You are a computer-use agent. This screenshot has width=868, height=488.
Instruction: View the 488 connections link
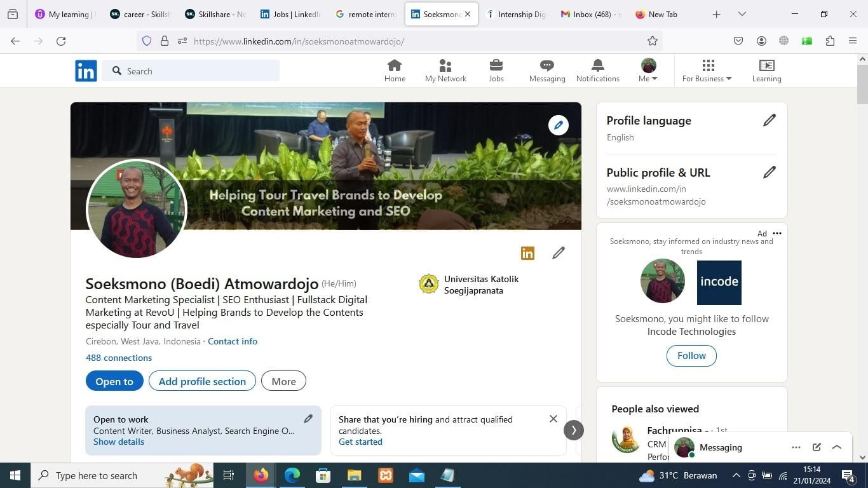coord(119,358)
